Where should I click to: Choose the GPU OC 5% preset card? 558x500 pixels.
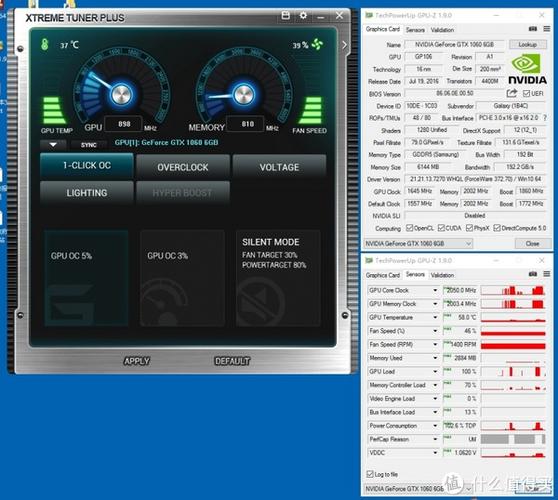pyautogui.click(x=86, y=278)
